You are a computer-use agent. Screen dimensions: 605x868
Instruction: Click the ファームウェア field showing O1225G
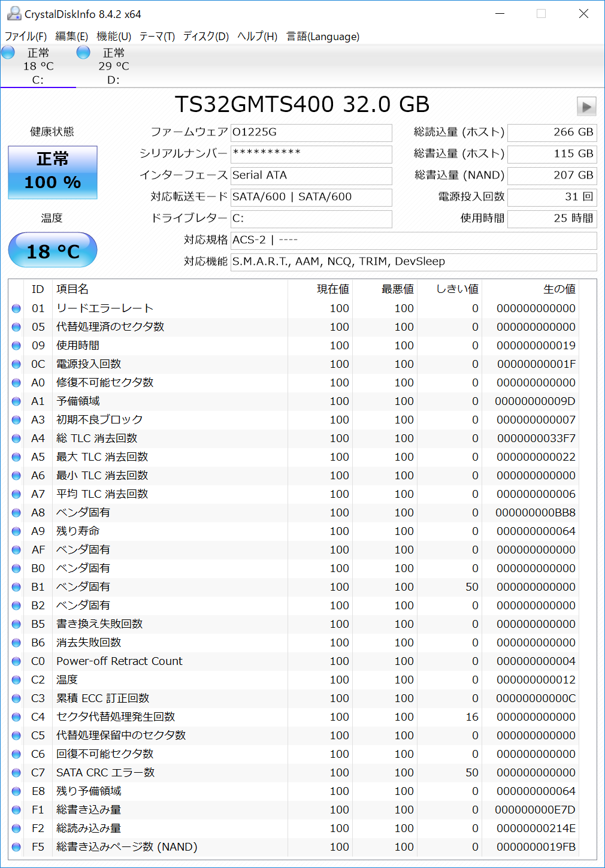311,132
